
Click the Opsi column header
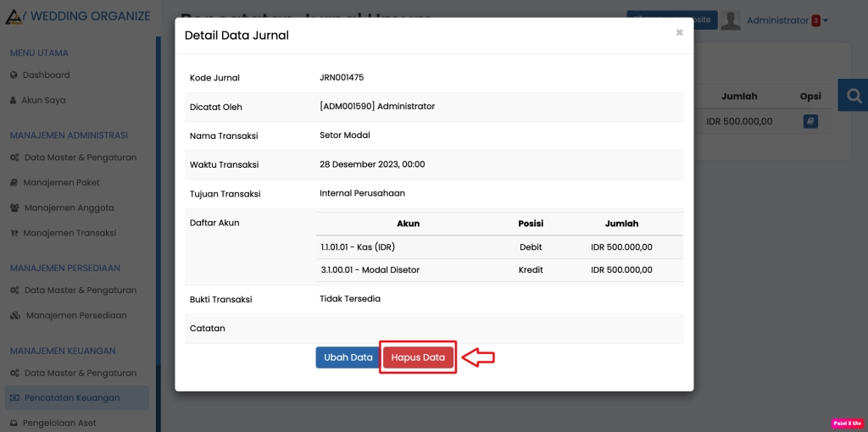click(810, 97)
